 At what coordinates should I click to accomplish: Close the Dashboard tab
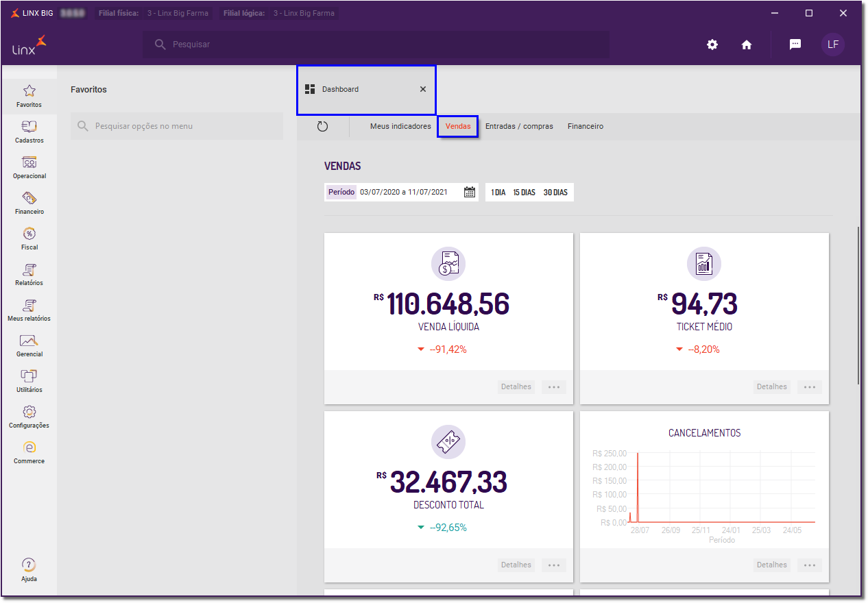click(423, 89)
